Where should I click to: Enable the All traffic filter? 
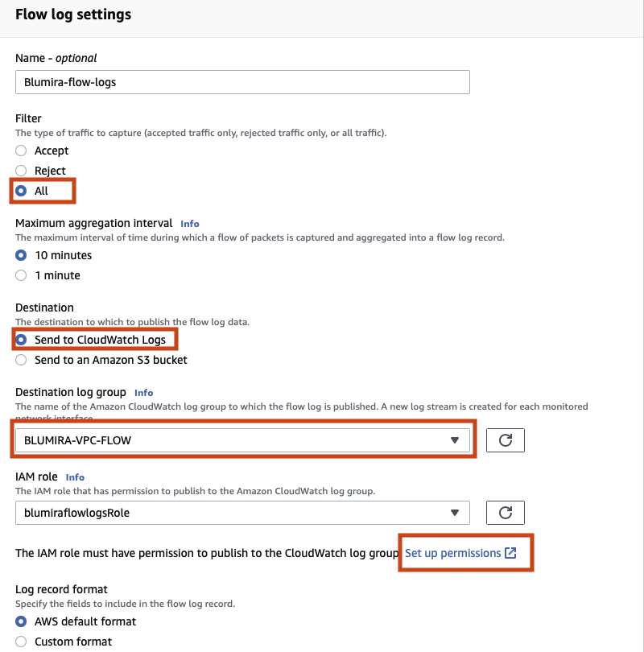tap(20, 191)
